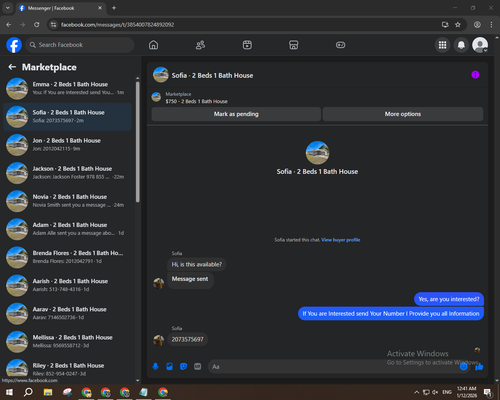
Task: Open the Chrome profile icon
Action: (477, 25)
